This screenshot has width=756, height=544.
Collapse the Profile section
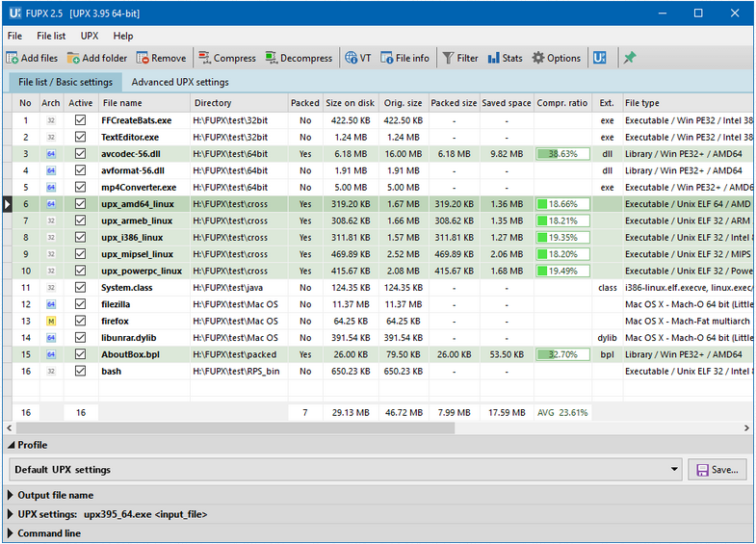coord(11,446)
